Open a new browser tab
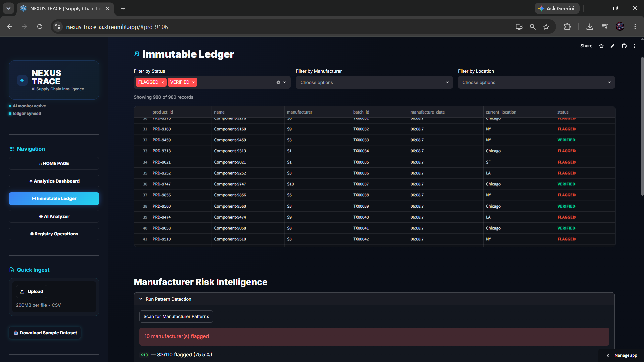 (123, 8)
